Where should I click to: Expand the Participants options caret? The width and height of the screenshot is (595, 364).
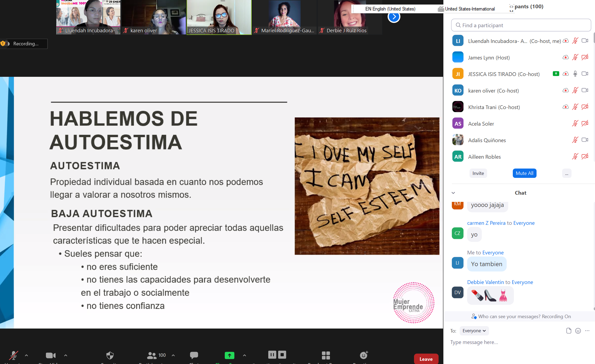(x=173, y=355)
